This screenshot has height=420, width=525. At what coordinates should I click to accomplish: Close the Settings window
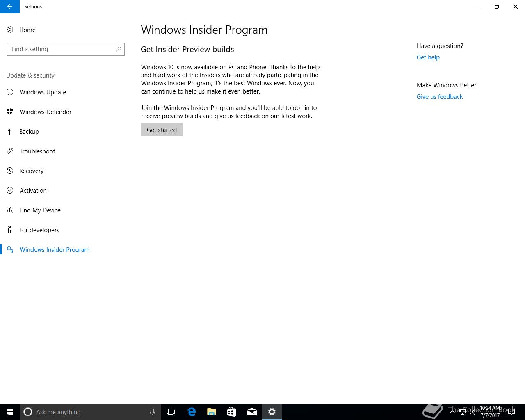tap(516, 7)
